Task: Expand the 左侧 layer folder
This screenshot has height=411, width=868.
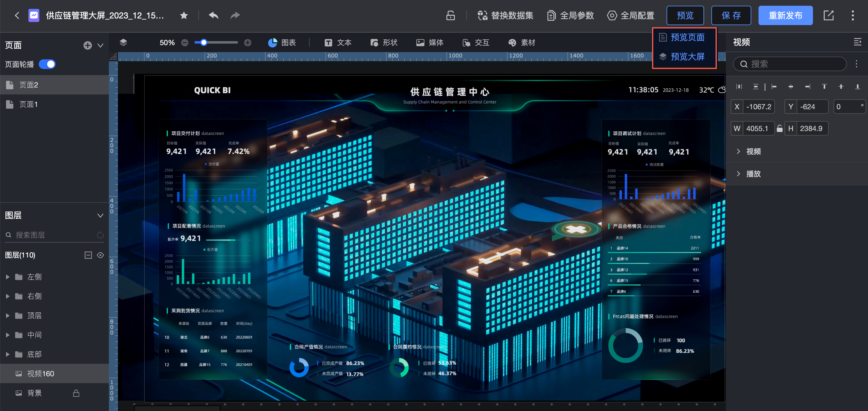Action: 8,277
